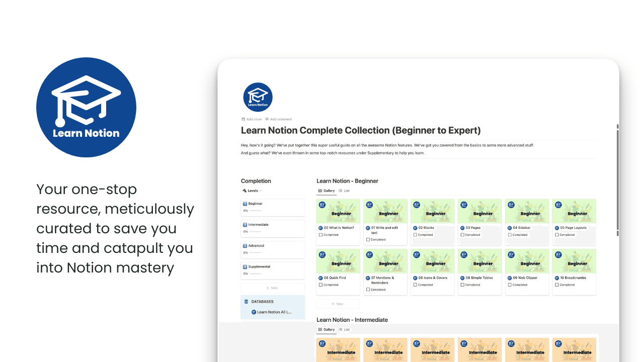Click + New under the Beginner gallery
644x362 pixels.
(338, 304)
